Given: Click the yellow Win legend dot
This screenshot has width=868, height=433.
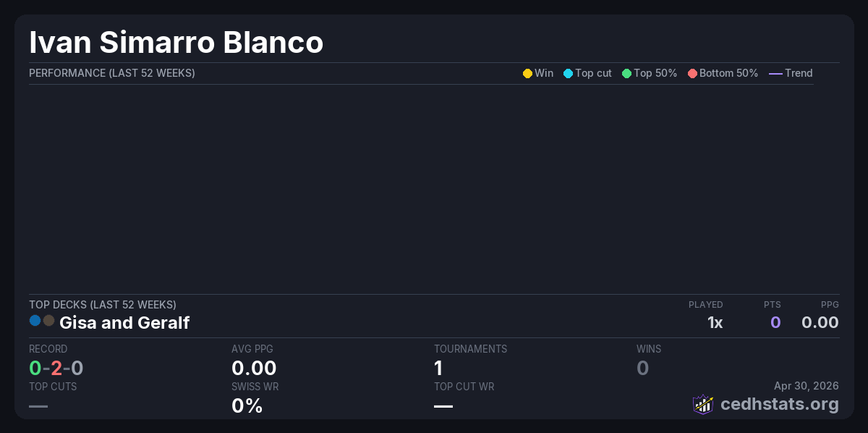Looking at the screenshot, I should (527, 73).
